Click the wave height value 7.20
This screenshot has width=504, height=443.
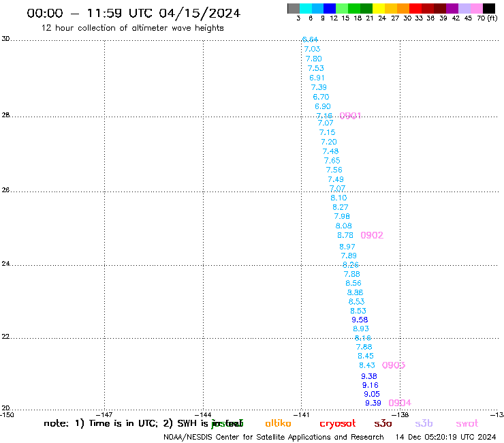point(329,142)
